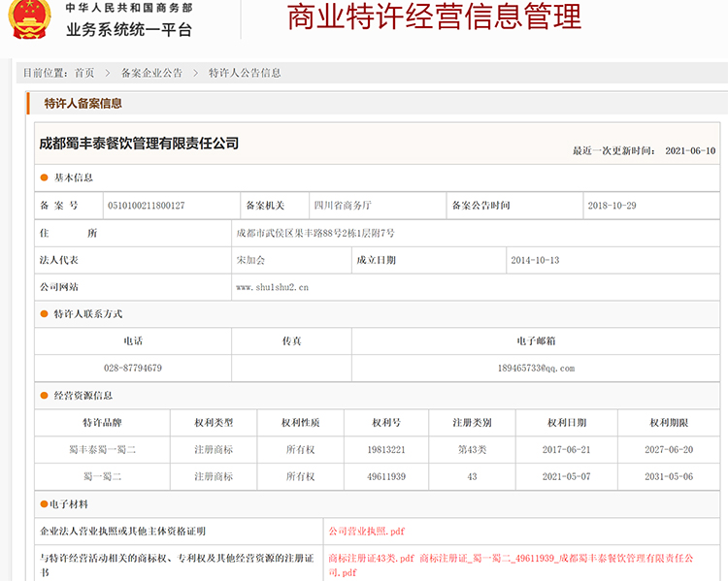Select filing number 0510100211800127
Screen dimensions: 728x581
tap(147, 206)
